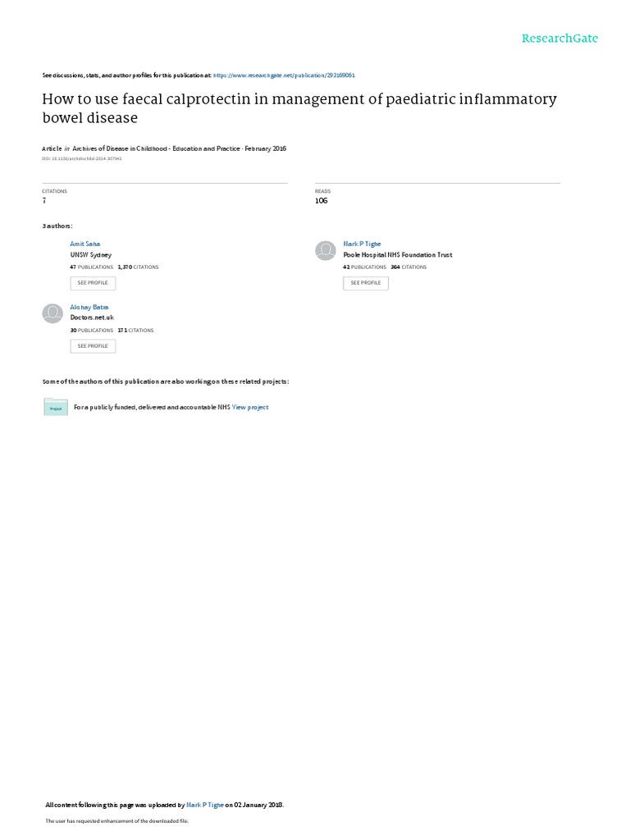
Task: Click the ResearchGate logo
Action: (559, 39)
